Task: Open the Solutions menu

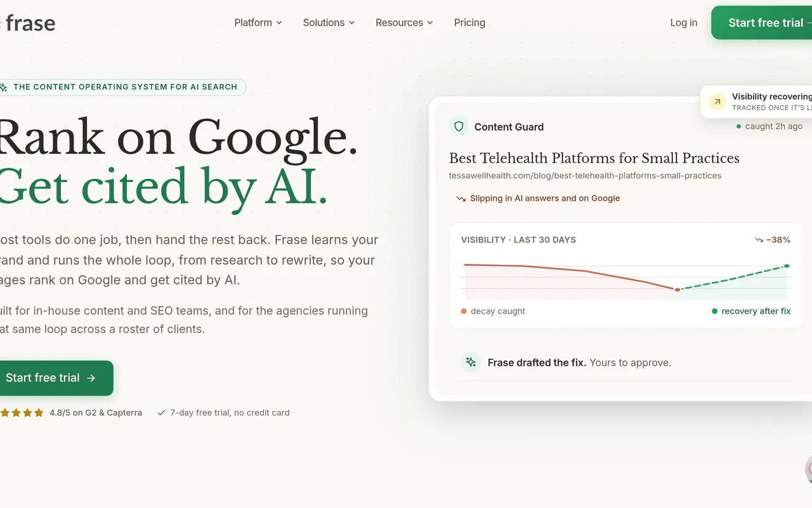Action: 329,22
